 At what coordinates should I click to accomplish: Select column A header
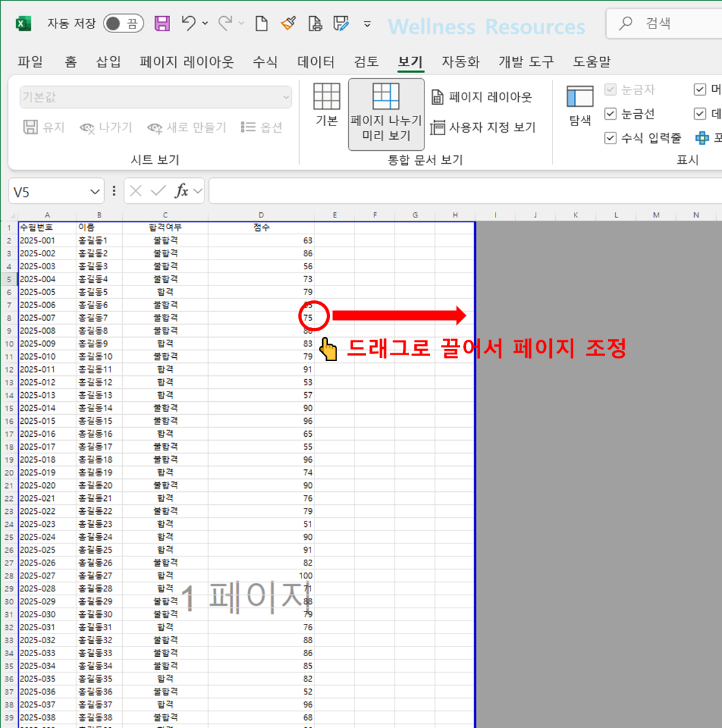[x=47, y=215]
